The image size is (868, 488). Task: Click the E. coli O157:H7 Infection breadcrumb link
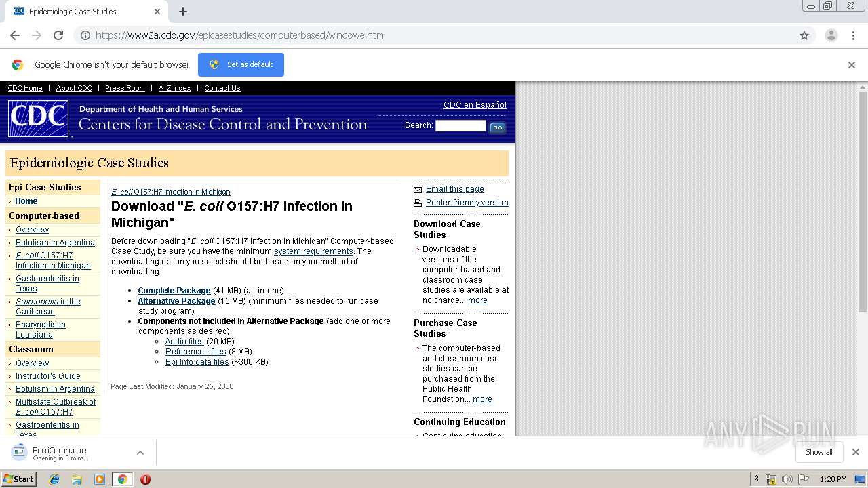pyautogui.click(x=171, y=192)
